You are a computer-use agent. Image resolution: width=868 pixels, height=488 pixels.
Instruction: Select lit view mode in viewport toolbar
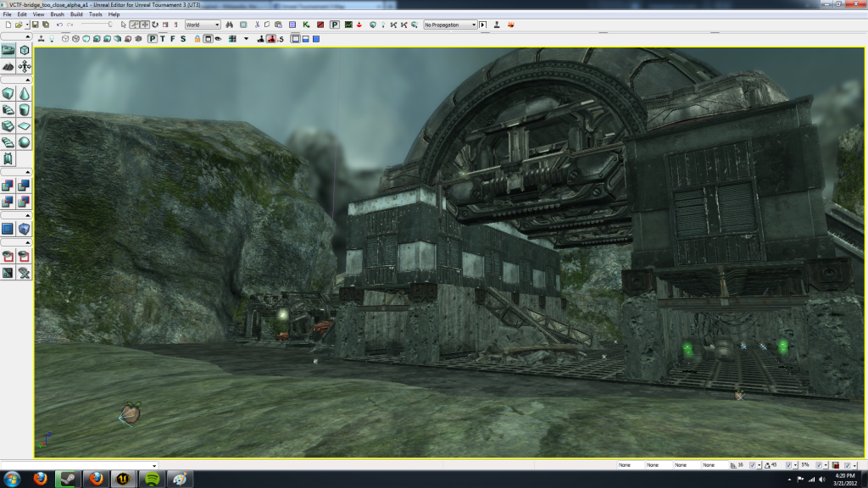pyautogui.click(x=97, y=39)
